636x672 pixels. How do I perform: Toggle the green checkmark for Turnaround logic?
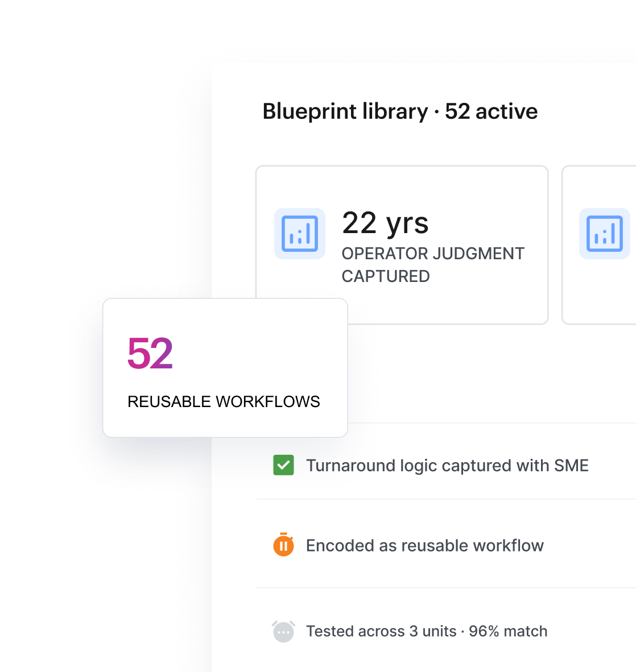[283, 465]
